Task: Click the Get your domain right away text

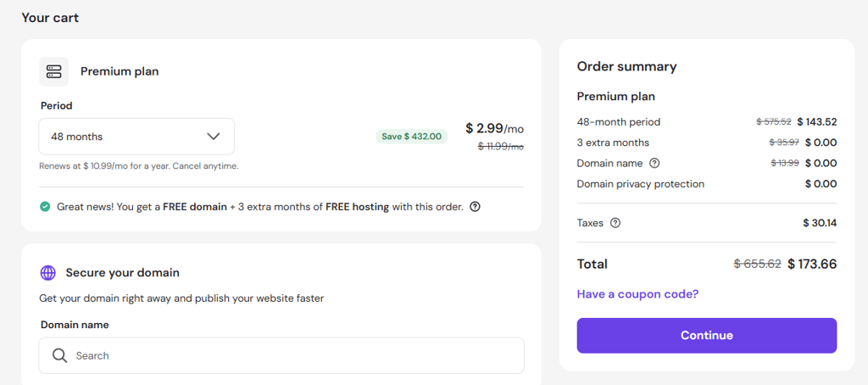Action: click(x=181, y=299)
